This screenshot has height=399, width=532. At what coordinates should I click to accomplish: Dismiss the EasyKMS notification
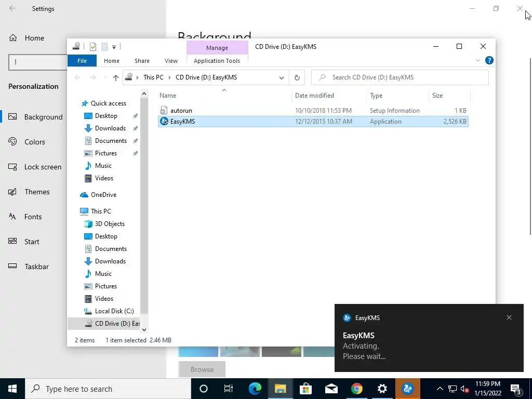pos(509,317)
